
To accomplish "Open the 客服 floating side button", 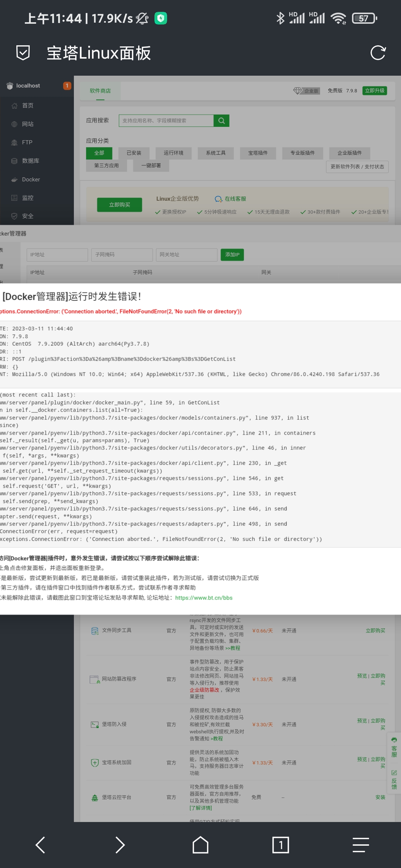I will [x=394, y=748].
